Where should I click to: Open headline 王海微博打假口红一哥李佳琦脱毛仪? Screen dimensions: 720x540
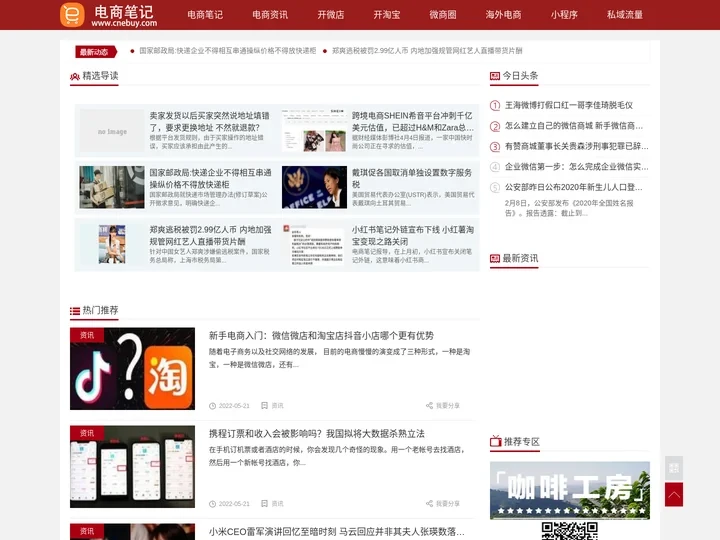tap(568, 106)
